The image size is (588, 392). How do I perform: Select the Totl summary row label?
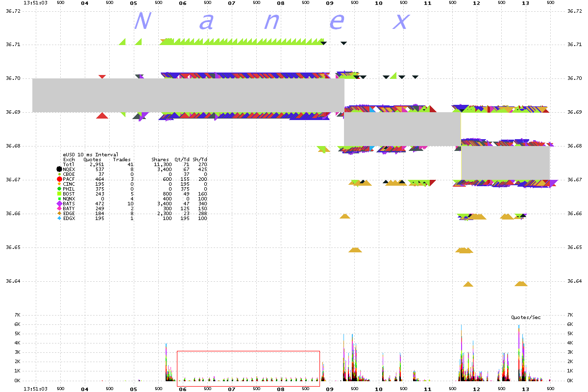coord(69,164)
